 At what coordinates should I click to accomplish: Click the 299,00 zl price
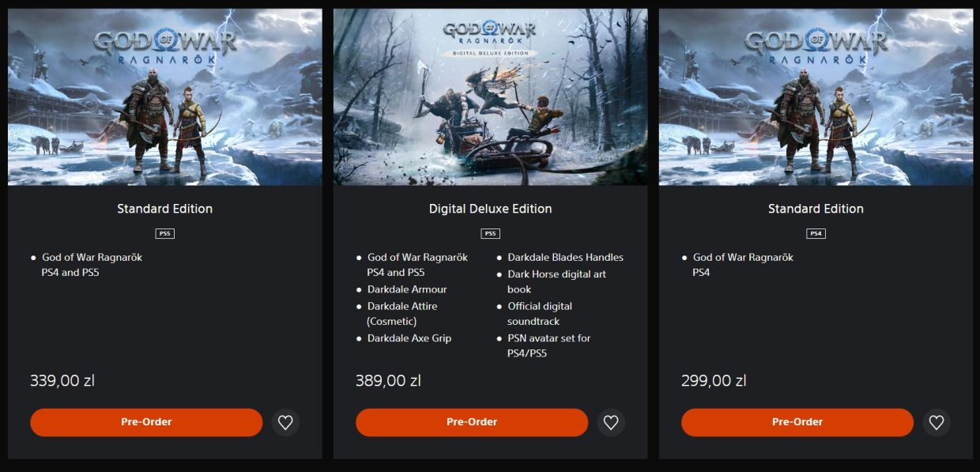click(714, 381)
